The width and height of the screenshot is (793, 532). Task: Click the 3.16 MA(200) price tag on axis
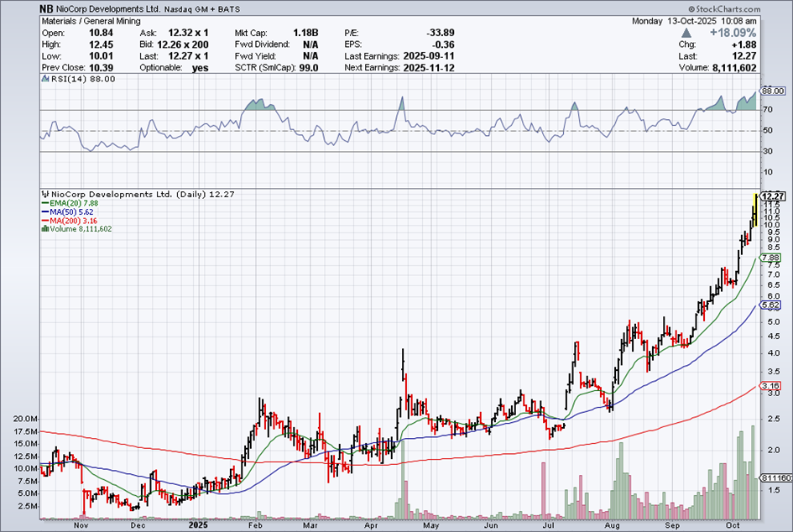(770, 386)
